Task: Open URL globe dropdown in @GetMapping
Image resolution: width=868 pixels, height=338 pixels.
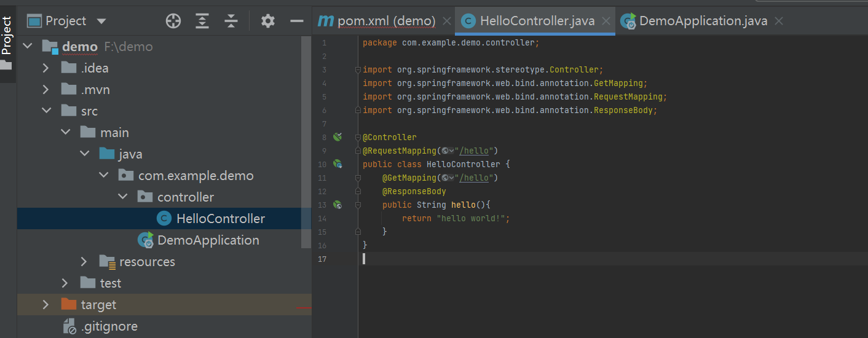Action: click(x=448, y=178)
